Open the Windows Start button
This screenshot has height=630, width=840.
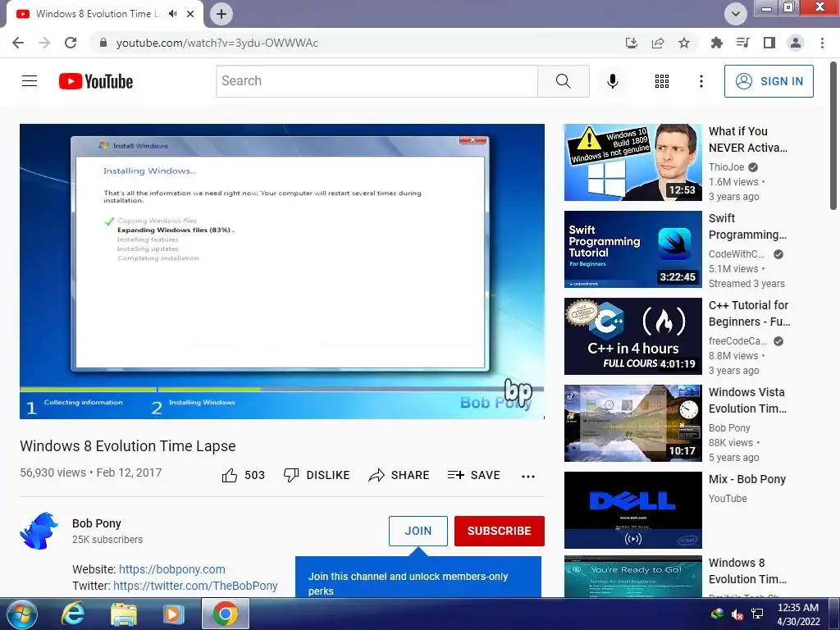[22, 614]
